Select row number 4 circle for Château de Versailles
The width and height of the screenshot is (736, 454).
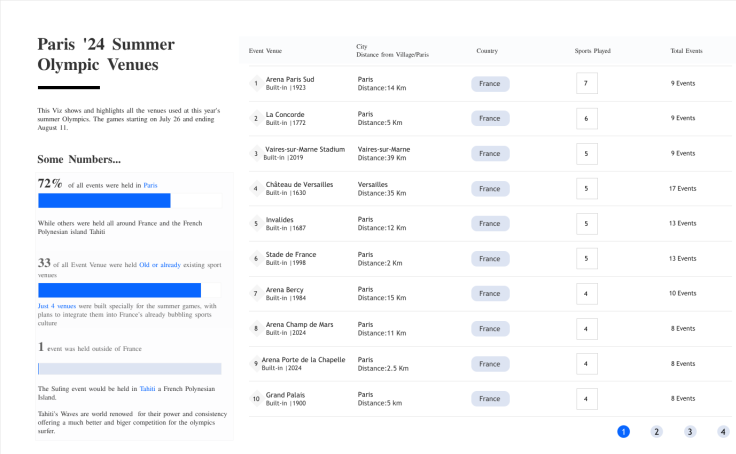[256, 189]
